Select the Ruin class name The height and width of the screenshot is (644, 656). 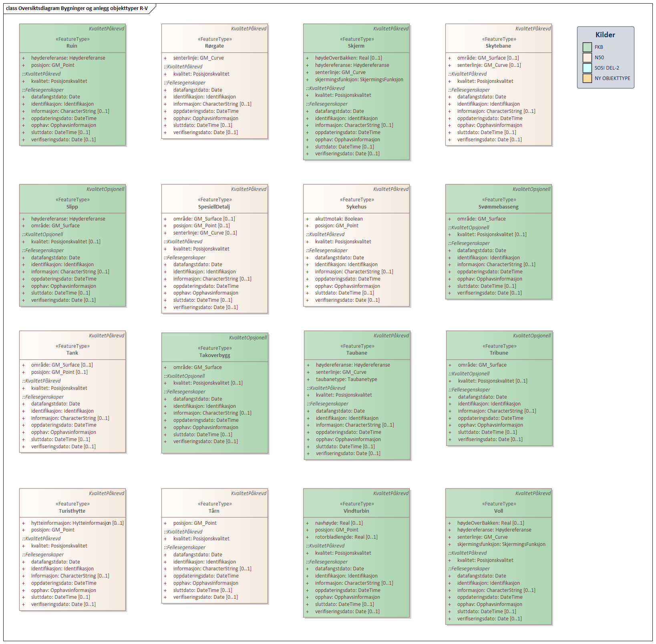(x=72, y=46)
